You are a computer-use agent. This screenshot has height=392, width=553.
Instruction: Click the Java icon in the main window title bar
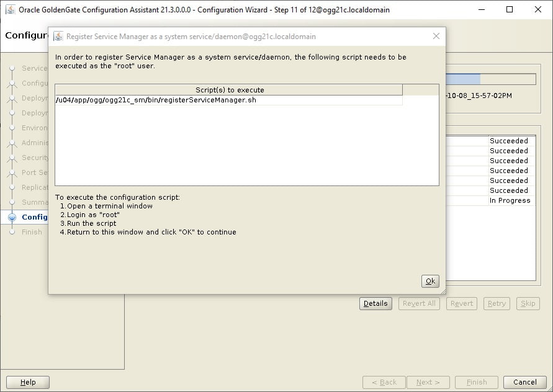point(11,9)
